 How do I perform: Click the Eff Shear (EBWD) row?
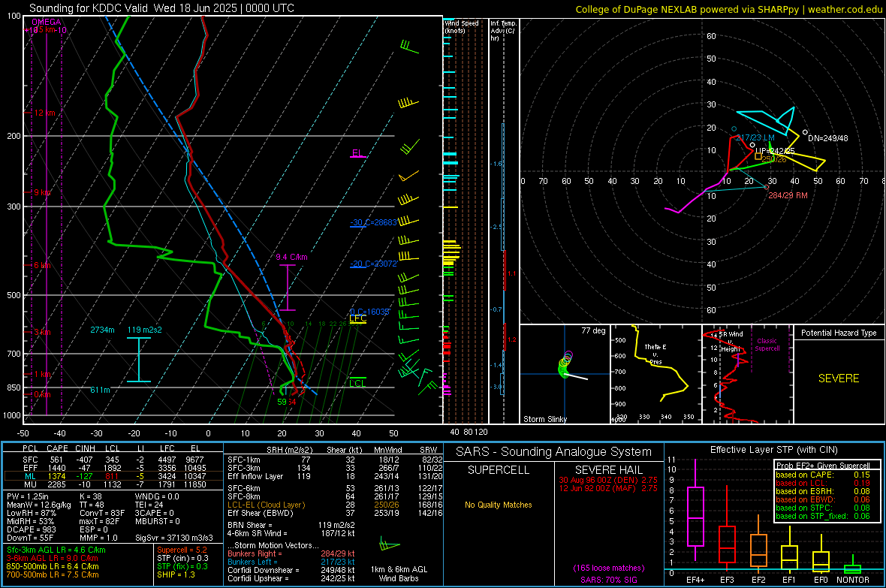click(x=335, y=513)
